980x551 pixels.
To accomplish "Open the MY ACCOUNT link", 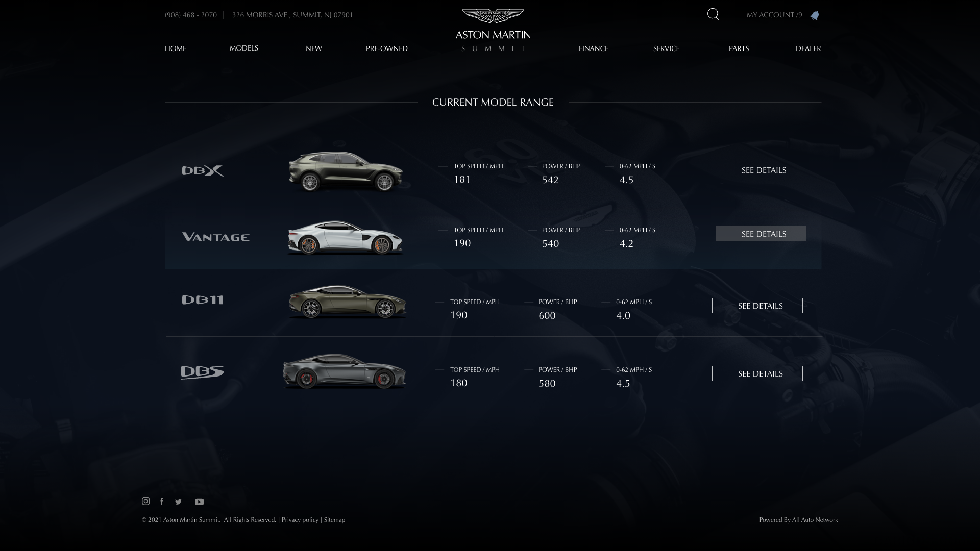I will (774, 15).
